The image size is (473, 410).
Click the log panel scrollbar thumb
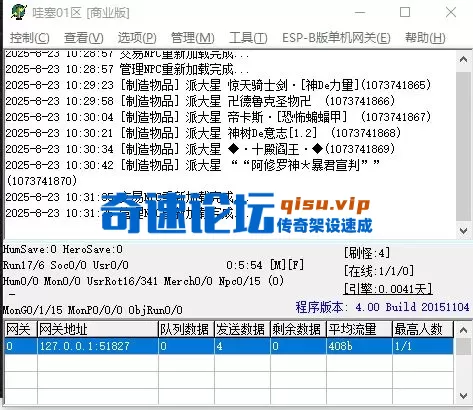463,145
